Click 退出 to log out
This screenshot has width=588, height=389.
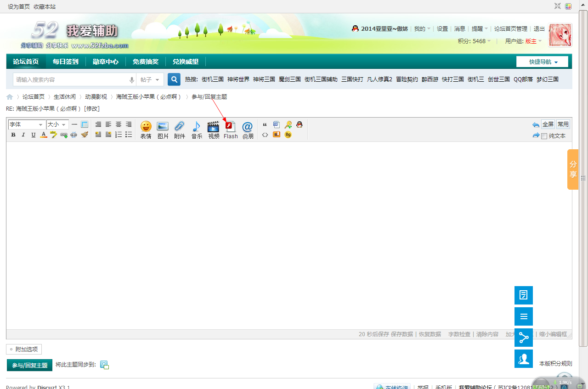click(x=539, y=28)
